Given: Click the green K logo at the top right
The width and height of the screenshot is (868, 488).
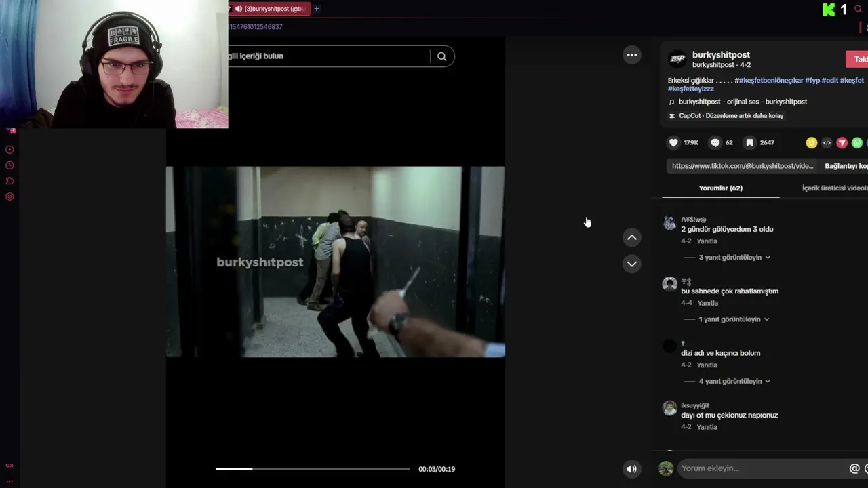Looking at the screenshot, I should [x=829, y=9].
